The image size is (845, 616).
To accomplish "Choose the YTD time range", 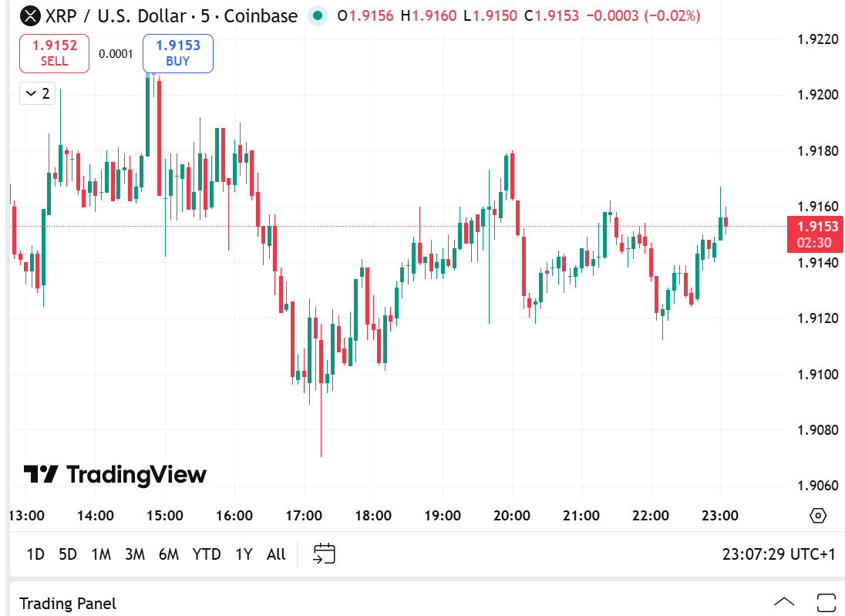I will coord(207,554).
